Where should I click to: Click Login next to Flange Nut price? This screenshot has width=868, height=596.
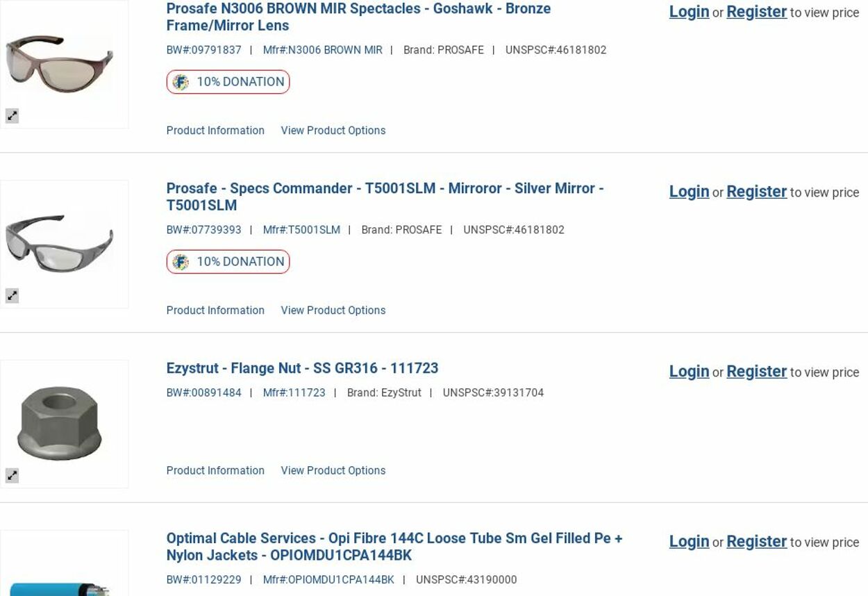coord(689,372)
